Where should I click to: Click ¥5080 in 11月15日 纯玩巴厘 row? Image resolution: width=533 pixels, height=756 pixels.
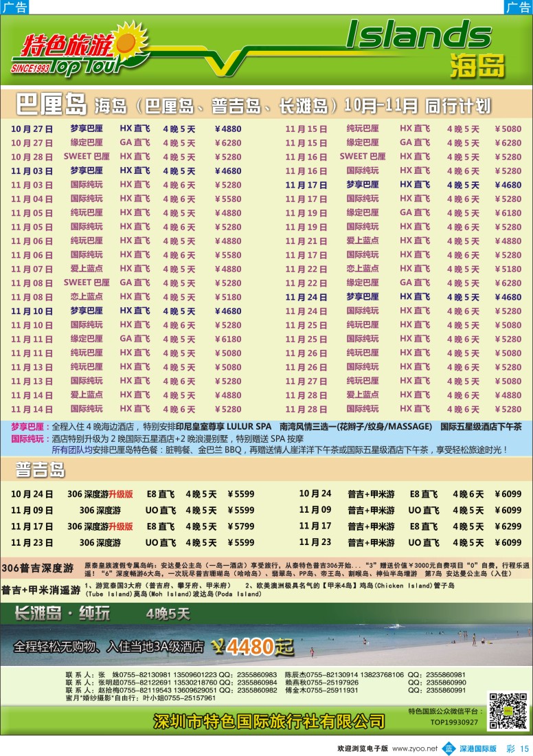(508, 129)
